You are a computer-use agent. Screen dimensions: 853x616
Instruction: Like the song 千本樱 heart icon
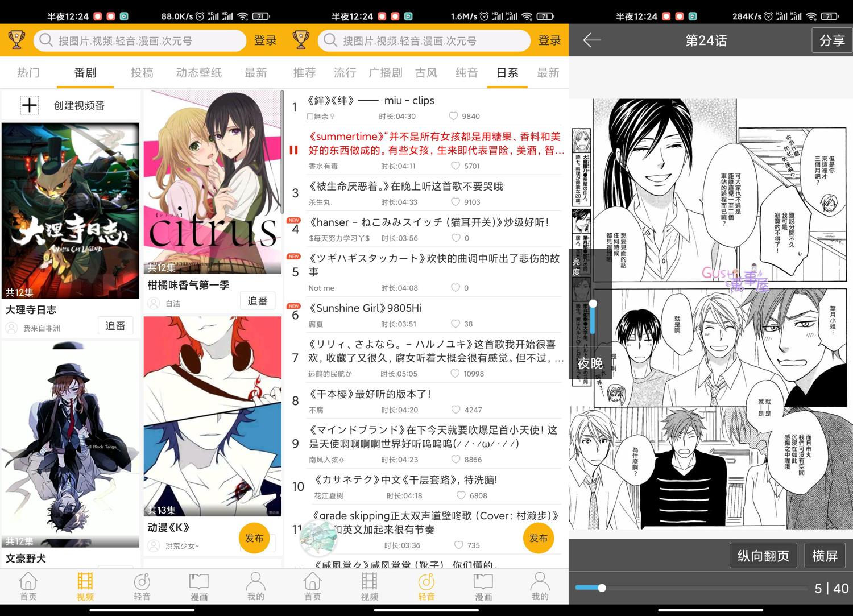click(456, 410)
